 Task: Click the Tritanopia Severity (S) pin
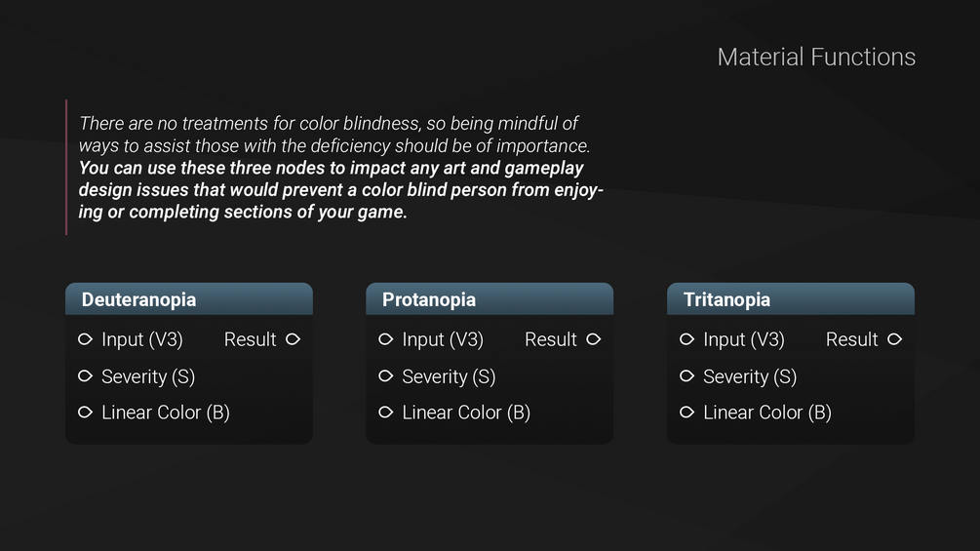pos(686,376)
